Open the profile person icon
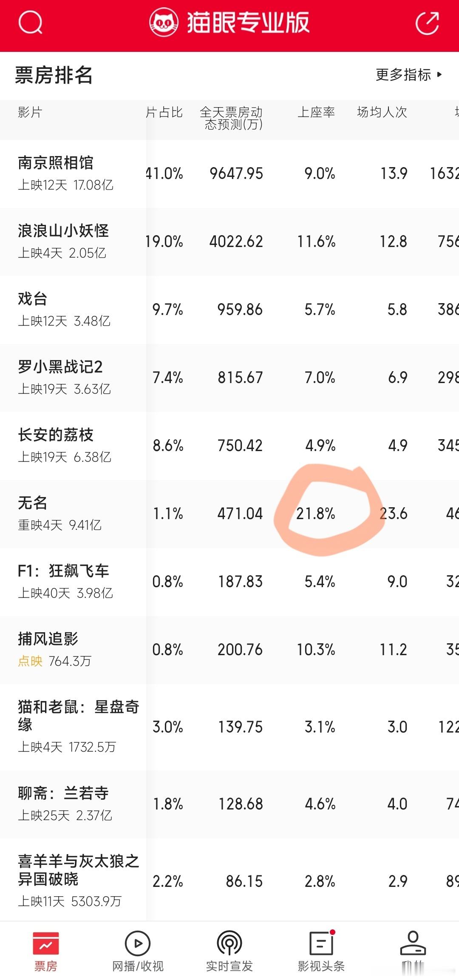This screenshot has width=459, height=980. [x=413, y=943]
